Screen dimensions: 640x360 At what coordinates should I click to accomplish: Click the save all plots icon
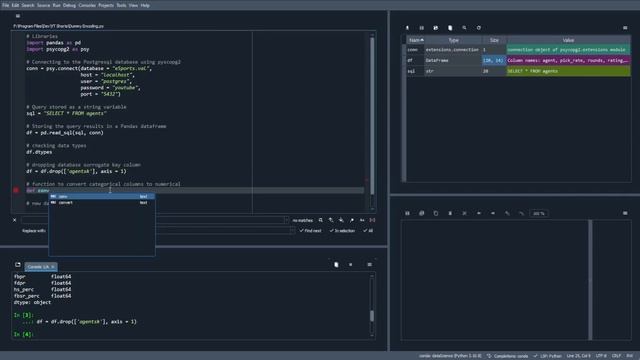(422, 213)
